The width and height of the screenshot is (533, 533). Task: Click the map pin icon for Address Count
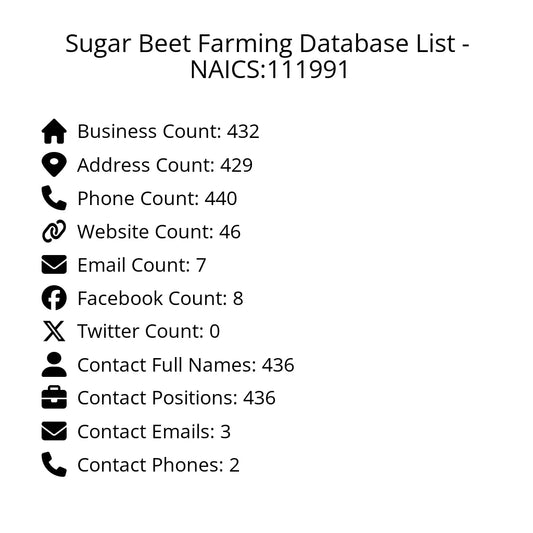pyautogui.click(x=54, y=165)
